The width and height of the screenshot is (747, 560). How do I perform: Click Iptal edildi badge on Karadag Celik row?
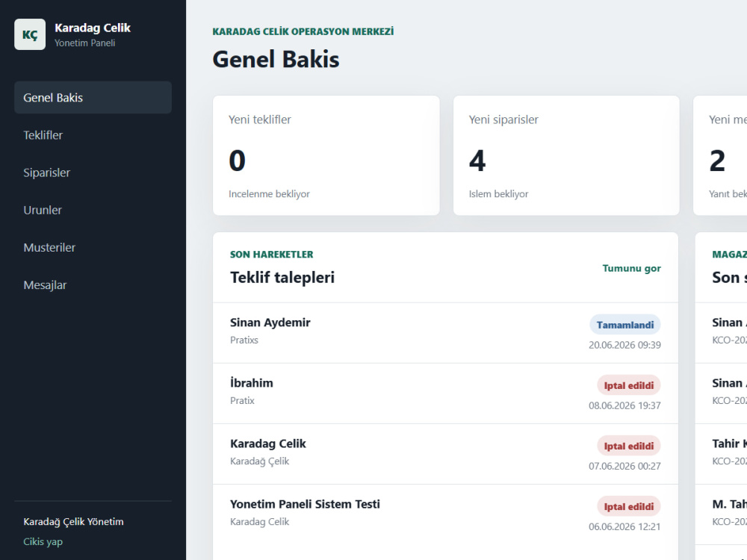click(629, 446)
